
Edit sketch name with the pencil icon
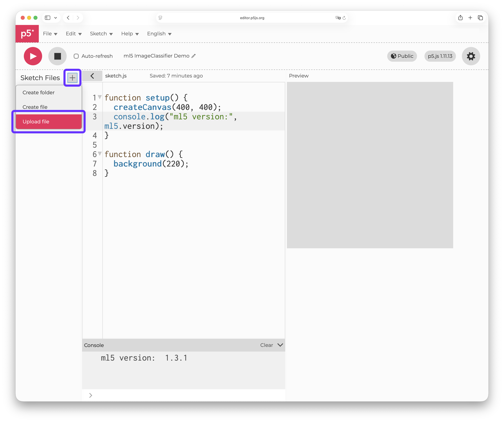(193, 56)
